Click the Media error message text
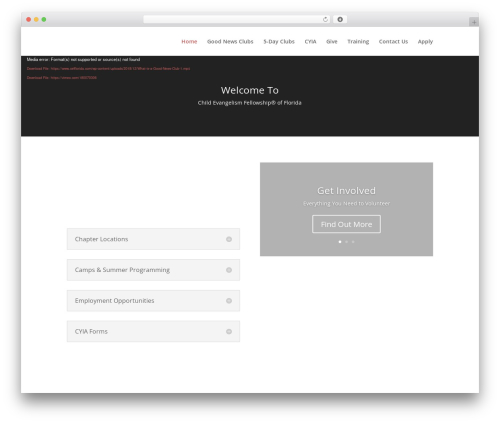Viewport: 500px width, 423px height. click(83, 59)
